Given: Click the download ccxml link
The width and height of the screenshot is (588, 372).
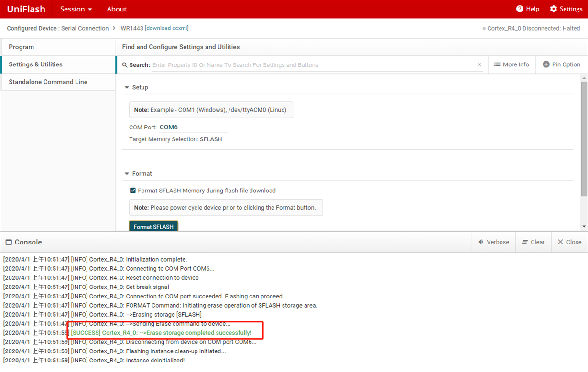Looking at the screenshot, I should [166, 28].
